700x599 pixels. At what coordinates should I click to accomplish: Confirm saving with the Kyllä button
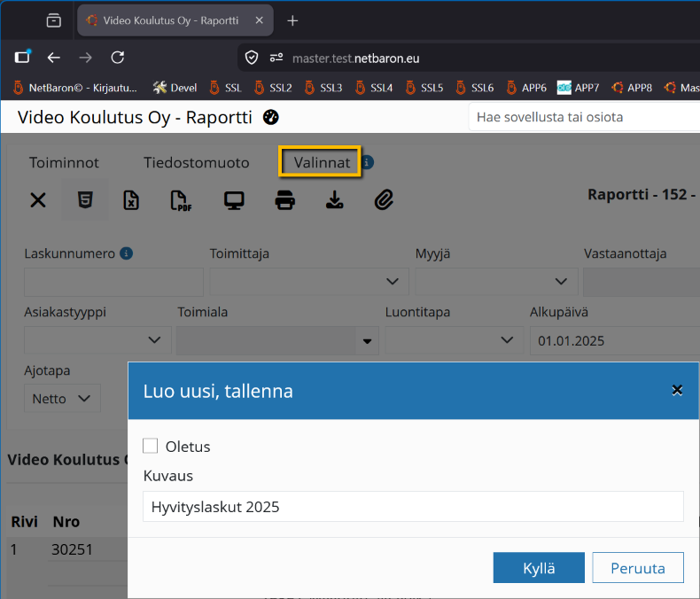539,568
